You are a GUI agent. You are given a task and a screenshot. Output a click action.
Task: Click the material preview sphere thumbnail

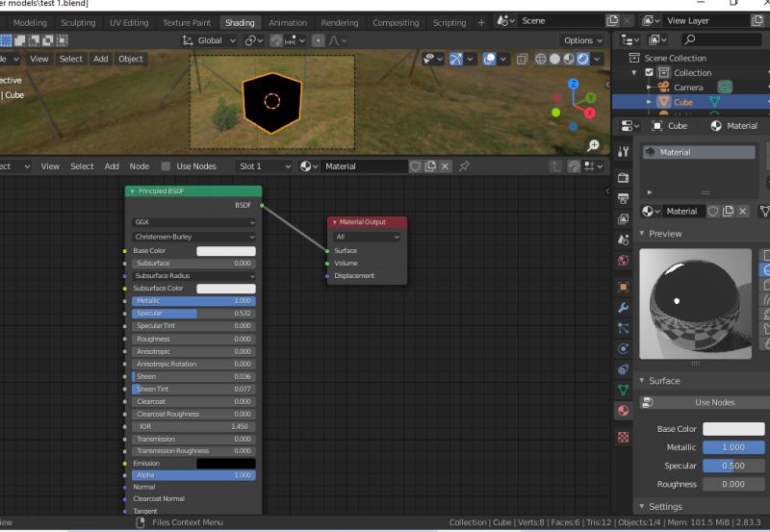click(x=695, y=304)
